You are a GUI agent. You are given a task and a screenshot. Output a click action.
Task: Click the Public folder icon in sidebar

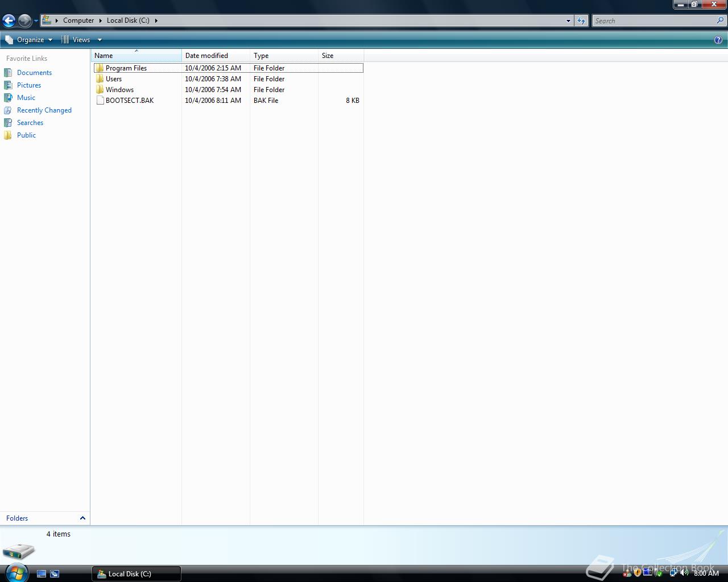pos(8,135)
